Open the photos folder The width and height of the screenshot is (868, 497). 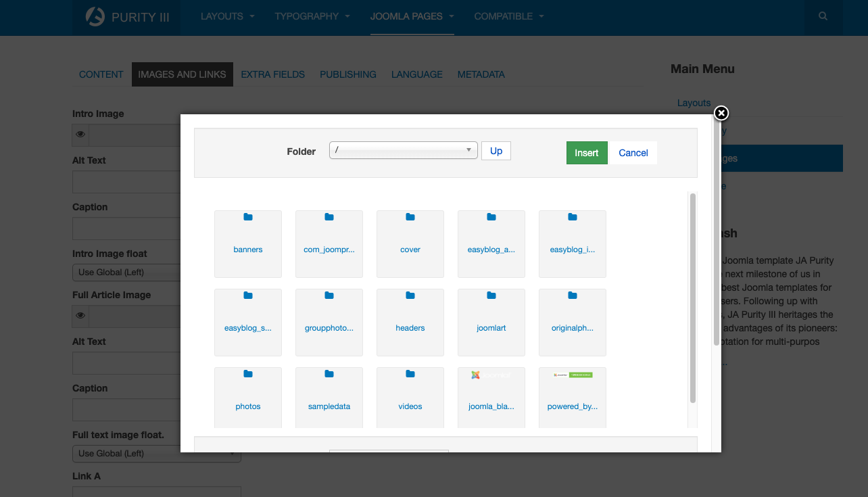[x=248, y=398]
